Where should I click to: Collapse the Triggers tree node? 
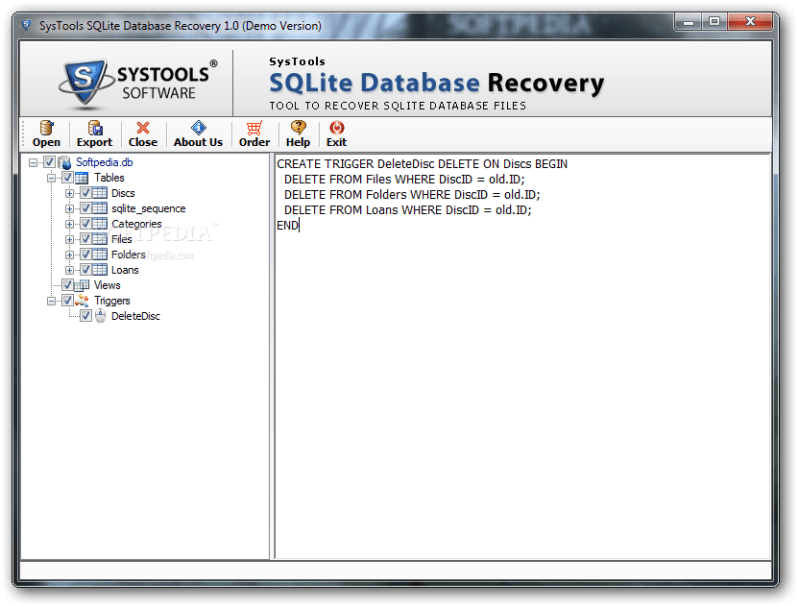(x=51, y=301)
